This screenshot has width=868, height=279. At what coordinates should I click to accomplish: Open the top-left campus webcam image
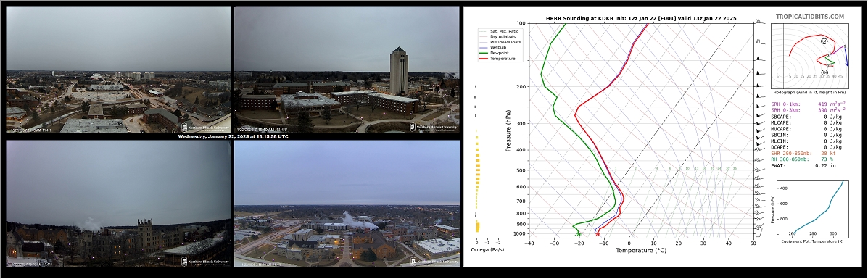[118, 70]
